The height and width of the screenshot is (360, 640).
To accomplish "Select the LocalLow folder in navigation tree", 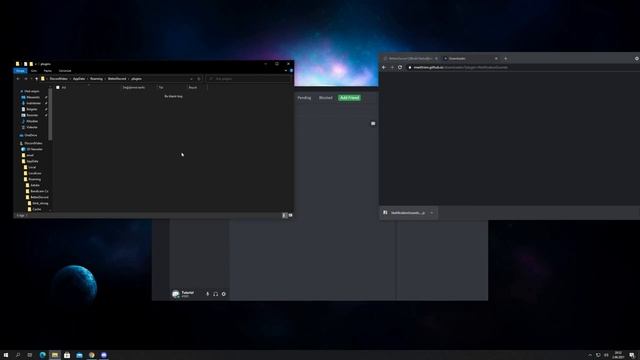I will pyautogui.click(x=35, y=173).
